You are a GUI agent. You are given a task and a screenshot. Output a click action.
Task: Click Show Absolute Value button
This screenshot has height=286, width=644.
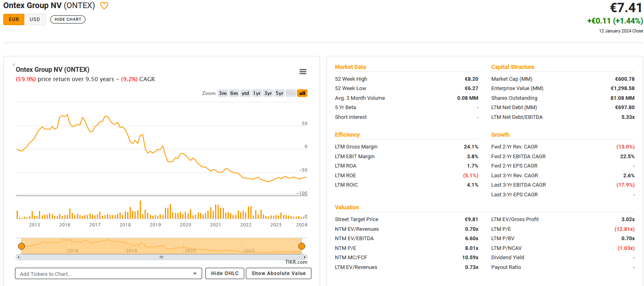[279, 273]
